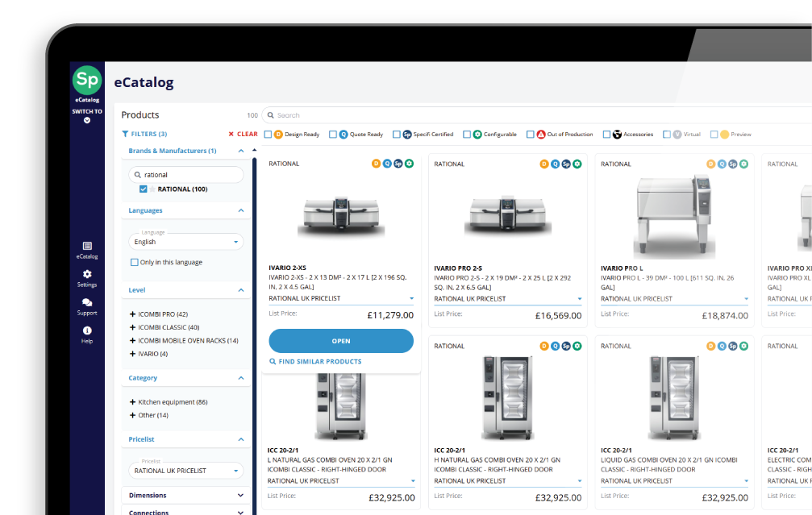Click the Design Ready badge on Liquid Gas oven
Image resolution: width=812 pixels, height=515 pixels.
coord(711,346)
